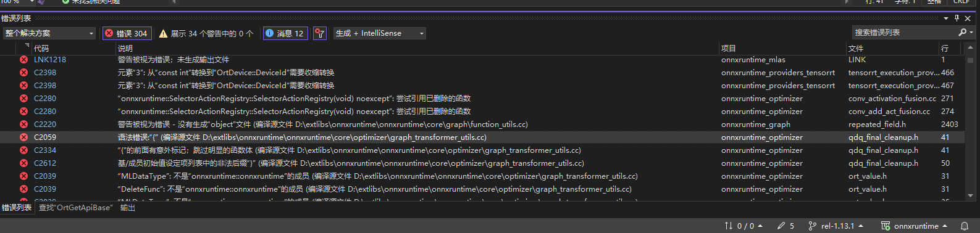
Task: Open the error list window options arrow
Action: click(946, 18)
